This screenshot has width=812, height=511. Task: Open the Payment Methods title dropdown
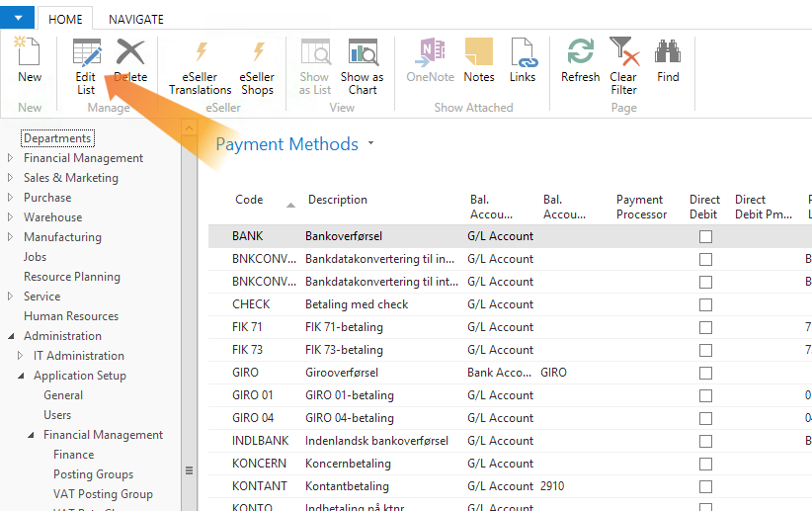click(370, 142)
